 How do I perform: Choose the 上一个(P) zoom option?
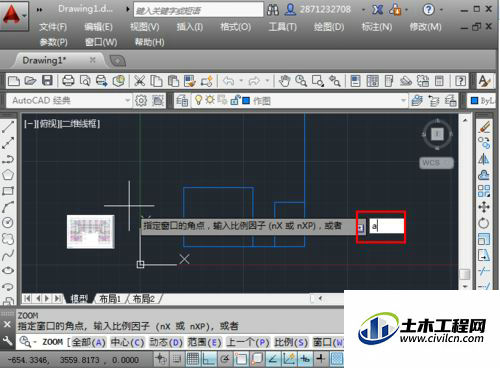click(247, 342)
